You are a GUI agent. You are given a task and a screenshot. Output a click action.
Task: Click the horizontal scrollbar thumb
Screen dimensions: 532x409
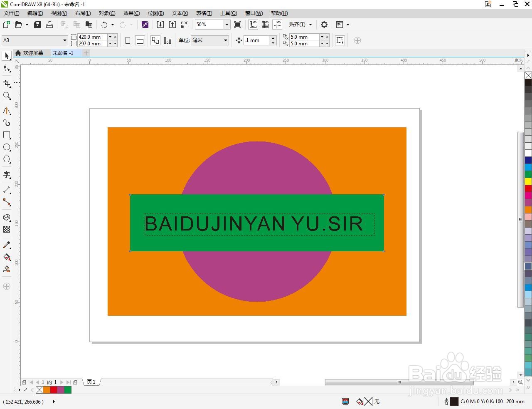(399, 382)
